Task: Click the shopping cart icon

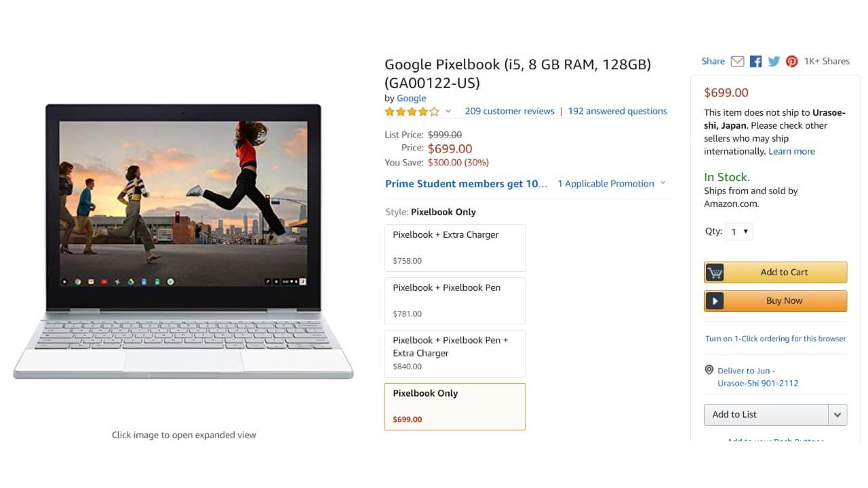Action: click(715, 272)
